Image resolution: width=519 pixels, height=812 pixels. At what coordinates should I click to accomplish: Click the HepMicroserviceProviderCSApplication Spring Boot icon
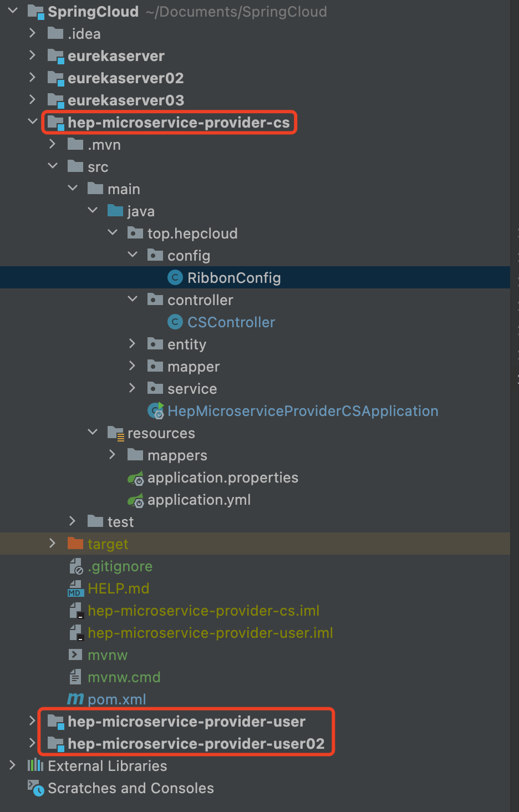coord(156,411)
